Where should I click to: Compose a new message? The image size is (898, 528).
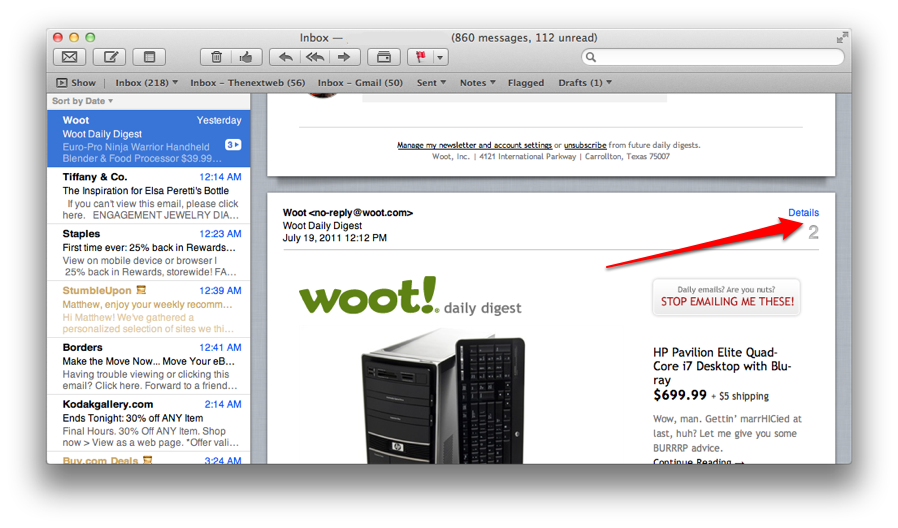coord(109,57)
